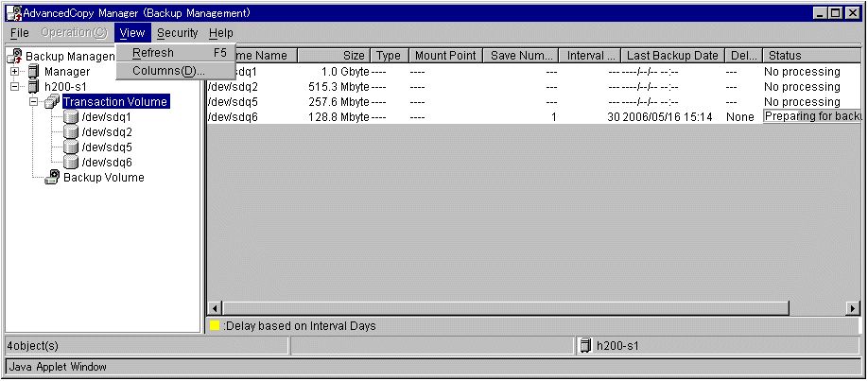Expand the Manager tree node
This screenshot has width=868, height=381.
(x=15, y=72)
